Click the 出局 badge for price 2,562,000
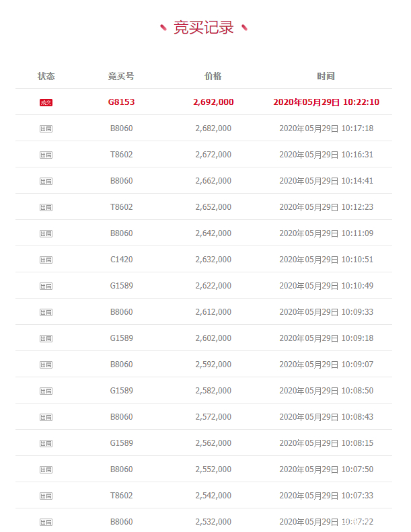Image resolution: width=411 pixels, height=532 pixels. pyautogui.click(x=46, y=443)
